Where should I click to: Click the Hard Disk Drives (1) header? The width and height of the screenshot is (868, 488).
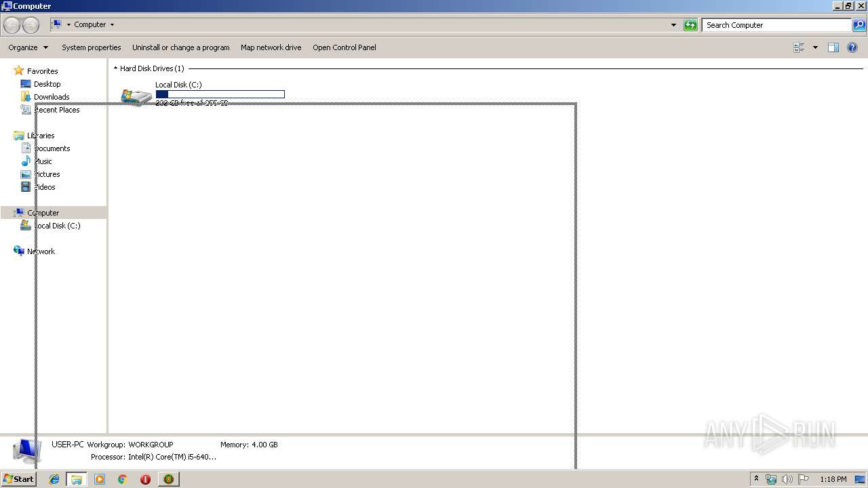coord(152,68)
